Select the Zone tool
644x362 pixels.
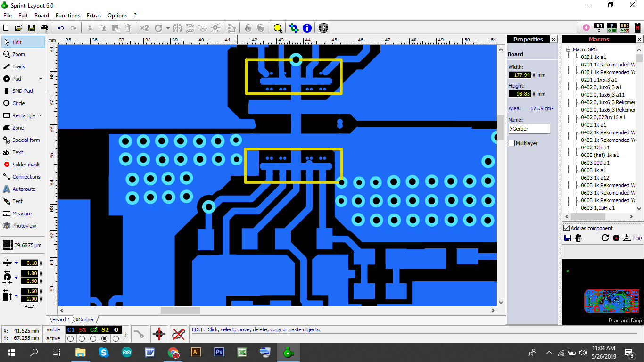[x=23, y=128]
